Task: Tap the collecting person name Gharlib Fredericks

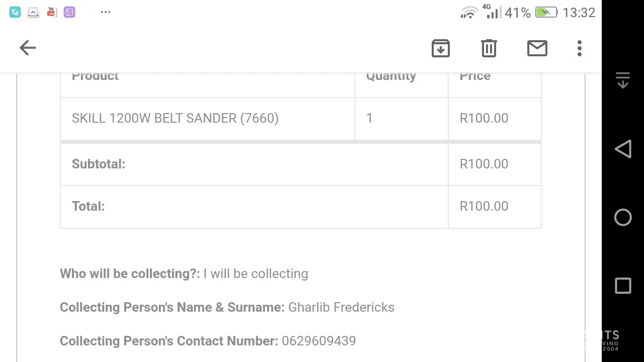Action: pos(341,307)
